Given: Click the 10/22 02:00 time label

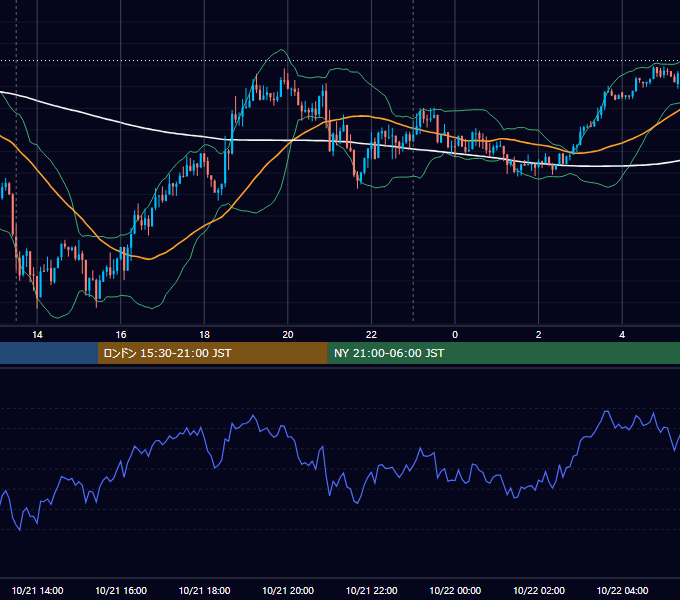Looking at the screenshot, I should (539, 590).
